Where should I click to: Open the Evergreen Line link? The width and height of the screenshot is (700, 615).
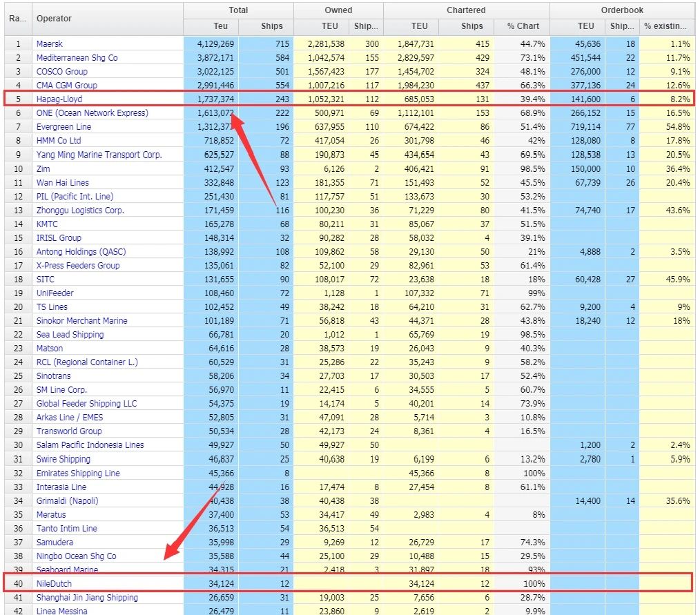coord(64,127)
